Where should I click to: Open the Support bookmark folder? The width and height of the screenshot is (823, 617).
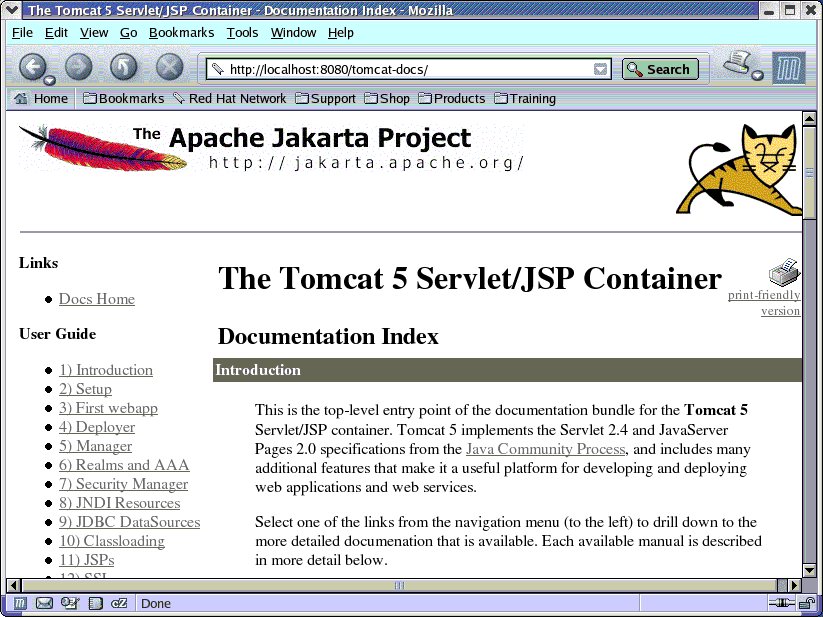tap(325, 99)
